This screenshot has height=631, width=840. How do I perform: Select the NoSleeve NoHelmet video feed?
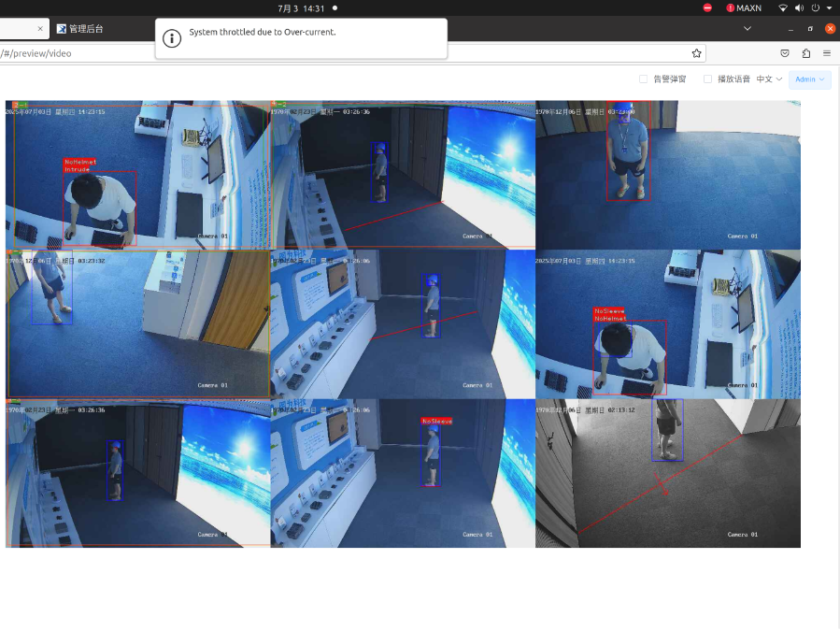pos(668,323)
